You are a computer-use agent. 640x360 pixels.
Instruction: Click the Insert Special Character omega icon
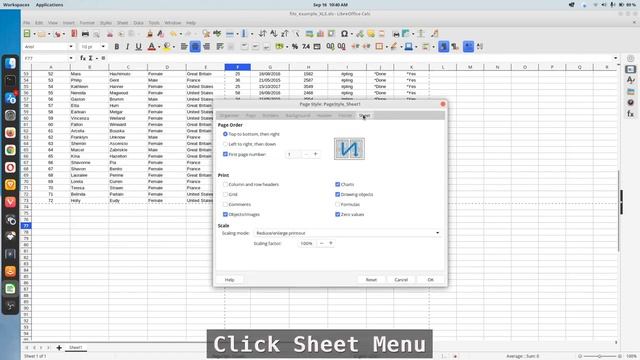344,33
